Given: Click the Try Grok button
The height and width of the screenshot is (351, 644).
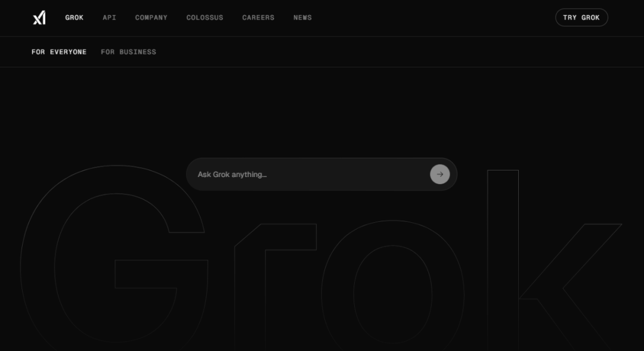Looking at the screenshot, I should [x=581, y=18].
